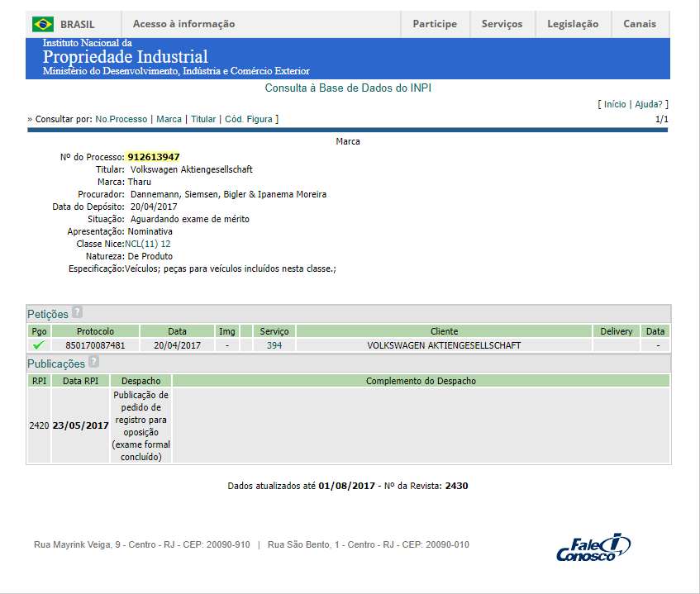Screen dimensions: 700x594
Task: Select process number 912613947
Action: [153, 157]
